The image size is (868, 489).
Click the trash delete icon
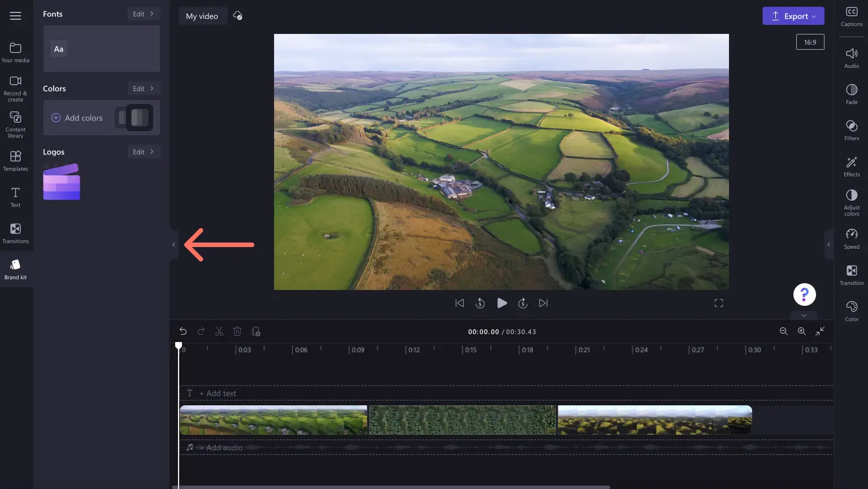point(237,331)
